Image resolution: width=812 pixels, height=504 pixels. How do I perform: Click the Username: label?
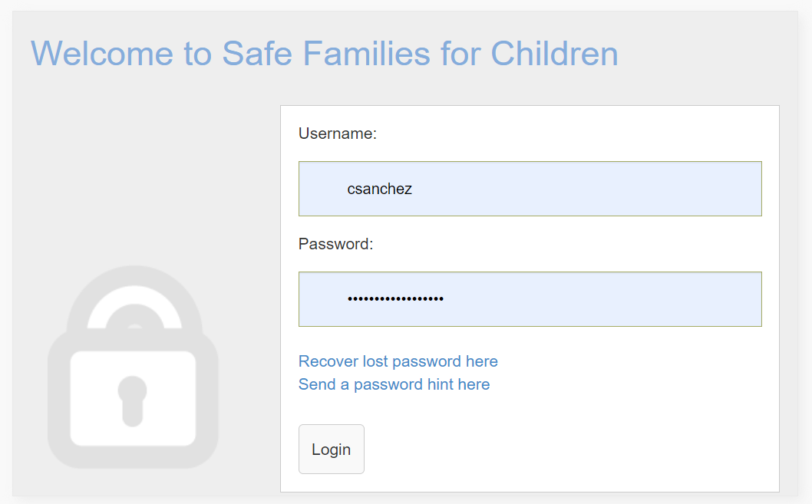coord(338,133)
